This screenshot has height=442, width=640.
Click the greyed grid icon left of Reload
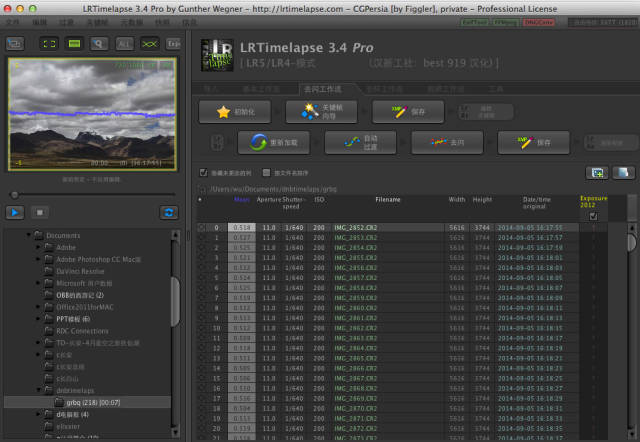[x=217, y=143]
